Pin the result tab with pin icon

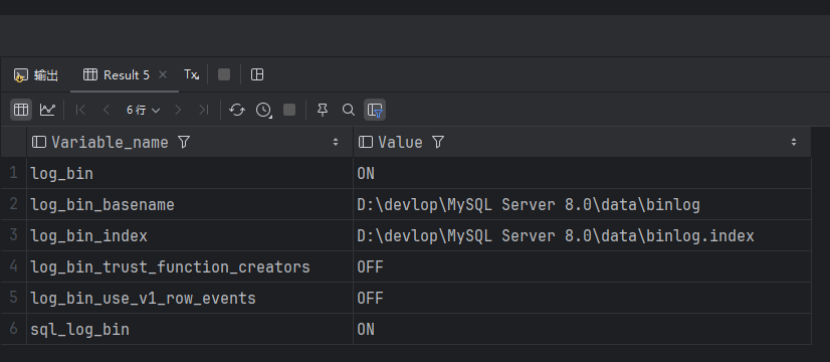pyautogui.click(x=322, y=110)
